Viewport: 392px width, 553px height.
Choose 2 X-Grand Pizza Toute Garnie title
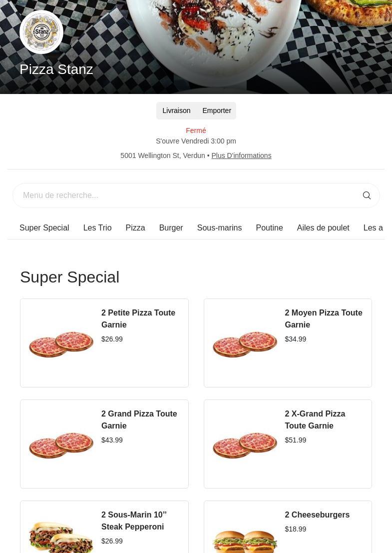315,419
